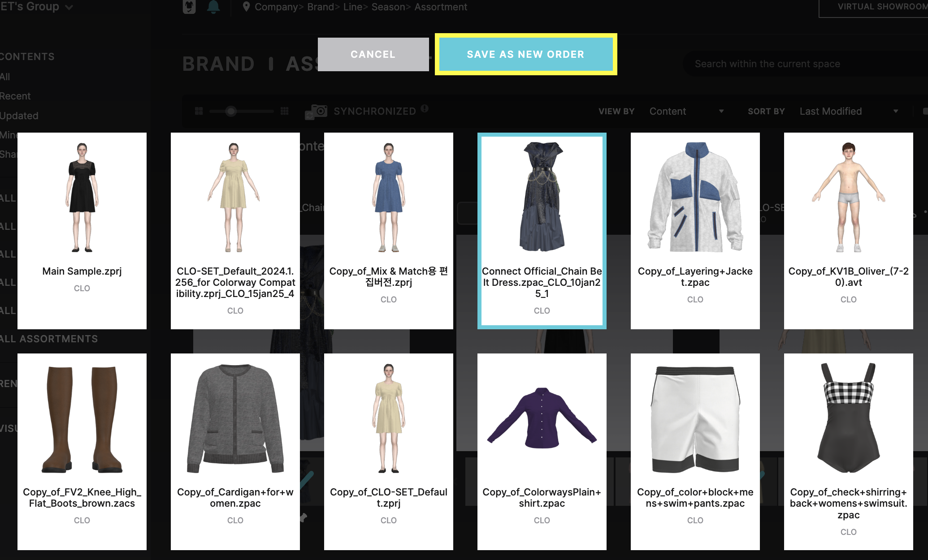Click the 'Copy_of_Cardigan+for+women.zpac' file name
The image size is (928, 560).
(x=235, y=498)
